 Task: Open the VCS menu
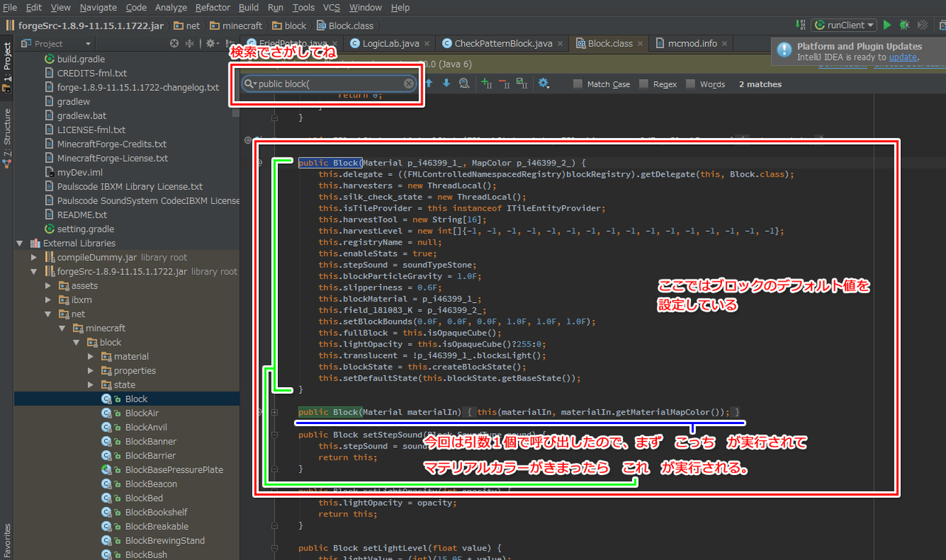tap(332, 7)
